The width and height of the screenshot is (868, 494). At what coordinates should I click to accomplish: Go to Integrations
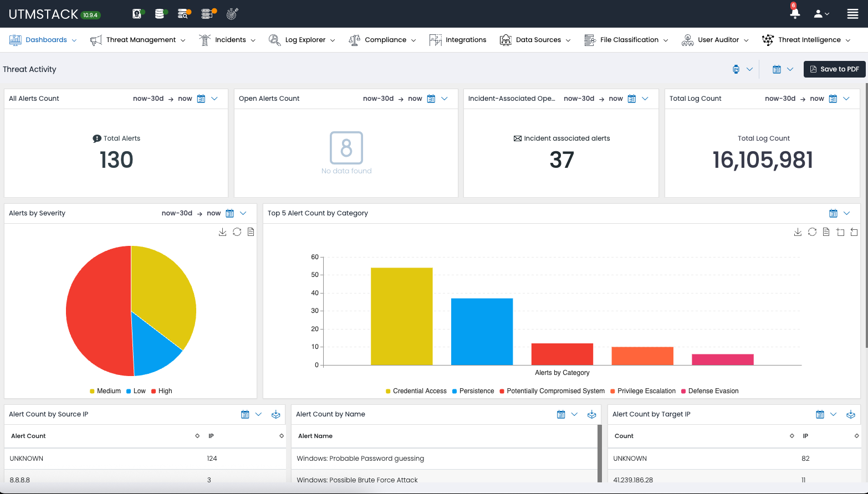click(x=458, y=40)
